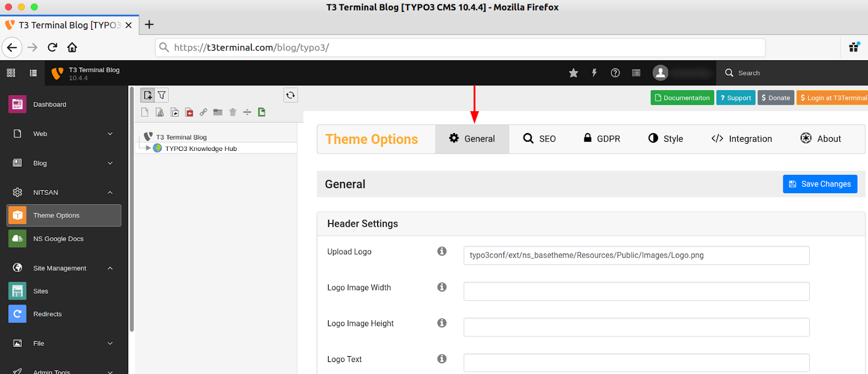Click the info icon beside Upload Logo
This screenshot has width=868, height=374.
tap(442, 251)
